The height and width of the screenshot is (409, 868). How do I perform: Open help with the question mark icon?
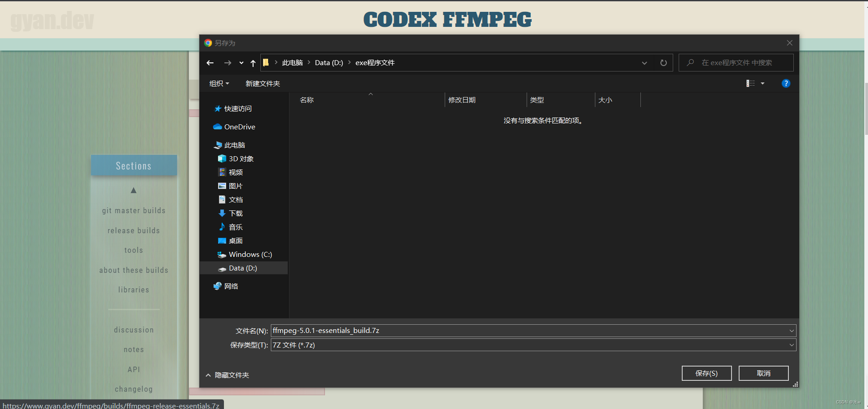[786, 83]
